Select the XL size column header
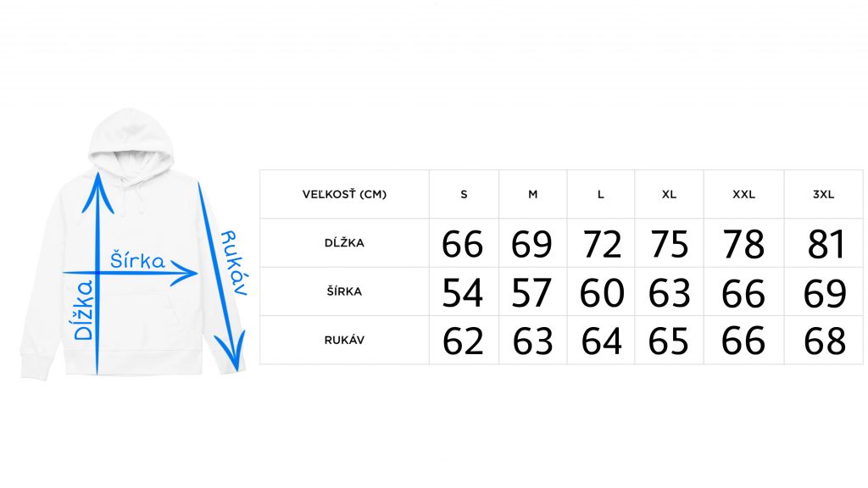 (x=669, y=194)
